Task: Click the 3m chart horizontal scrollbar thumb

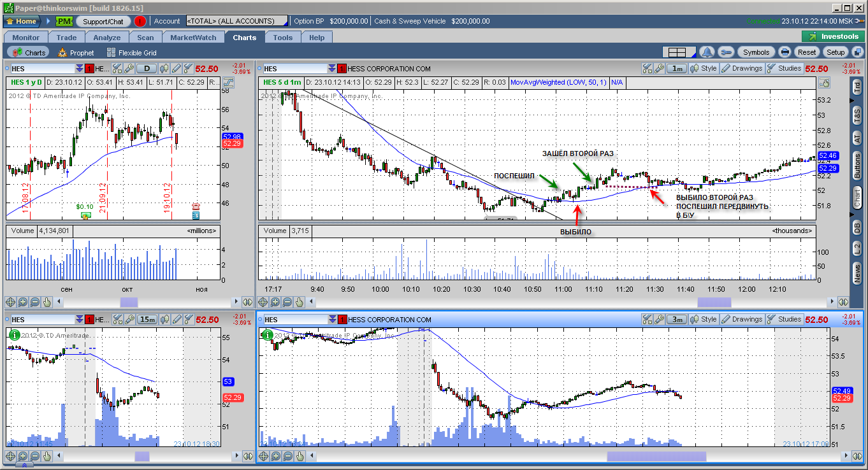Action: pos(656,456)
